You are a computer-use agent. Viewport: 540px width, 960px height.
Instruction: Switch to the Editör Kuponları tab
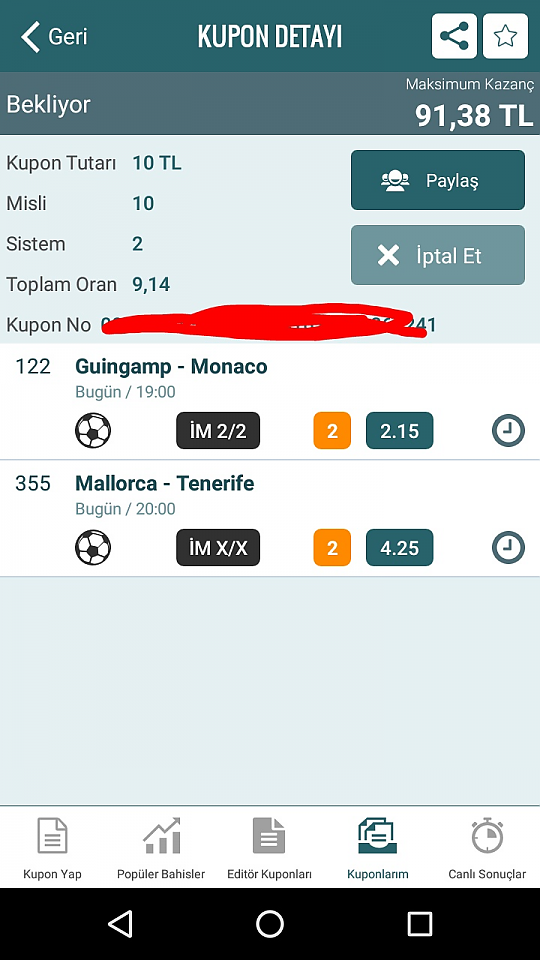269,848
